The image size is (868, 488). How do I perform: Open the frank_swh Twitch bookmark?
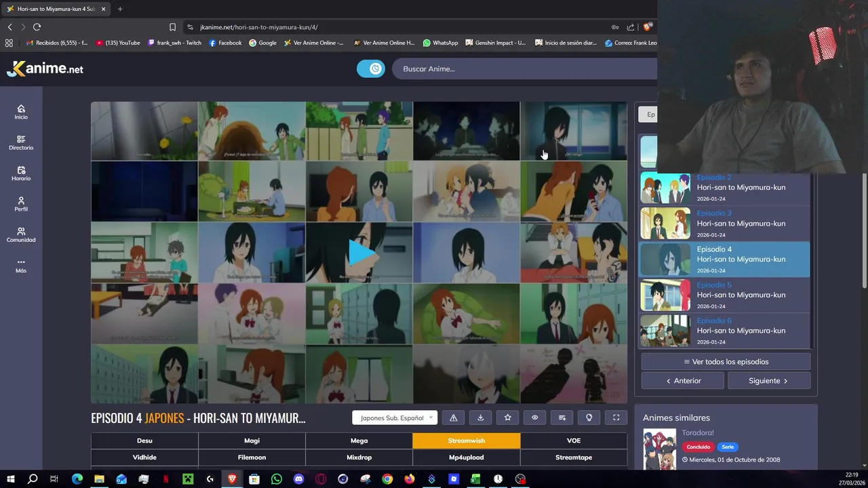click(x=174, y=43)
